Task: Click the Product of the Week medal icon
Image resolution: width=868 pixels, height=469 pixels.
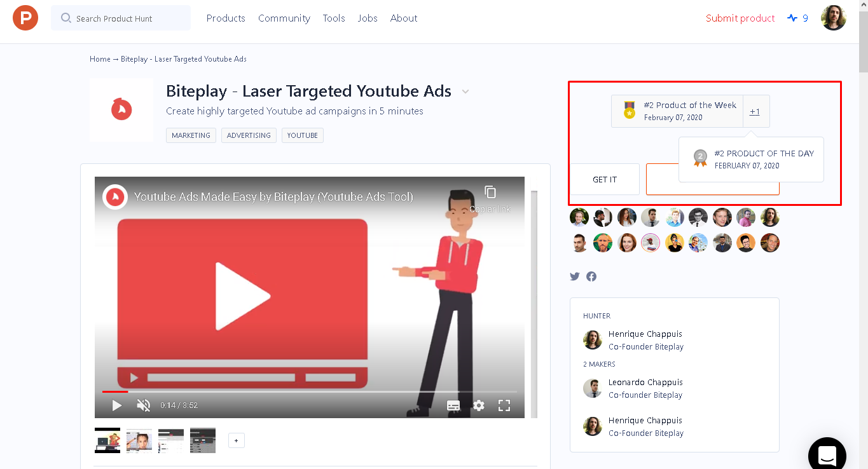Action: [629, 110]
